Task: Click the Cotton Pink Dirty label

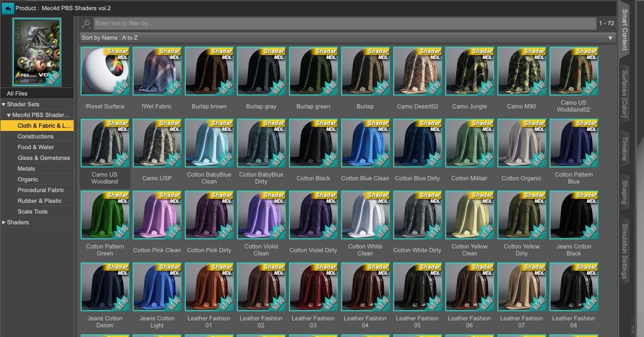Action: click(x=209, y=251)
